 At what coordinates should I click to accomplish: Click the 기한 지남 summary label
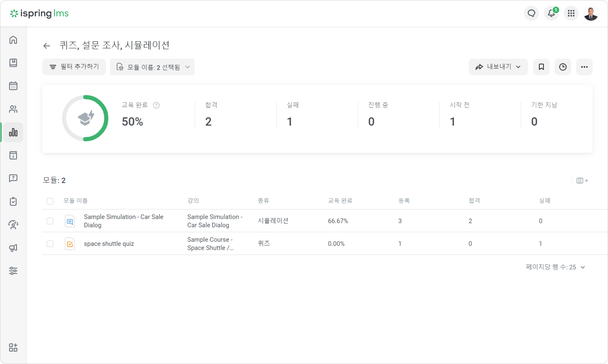(x=544, y=105)
